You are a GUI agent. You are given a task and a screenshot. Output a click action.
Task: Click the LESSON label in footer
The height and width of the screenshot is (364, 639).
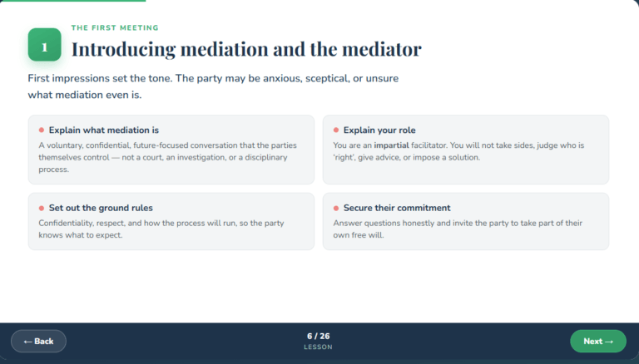319,347
